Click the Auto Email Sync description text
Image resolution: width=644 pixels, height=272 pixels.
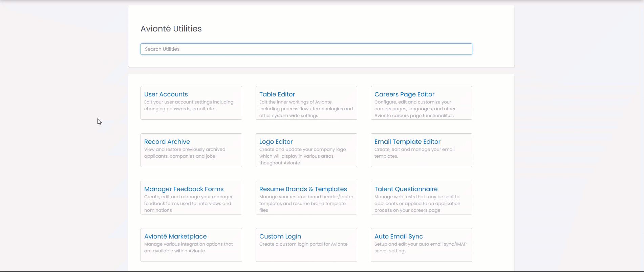(421, 248)
